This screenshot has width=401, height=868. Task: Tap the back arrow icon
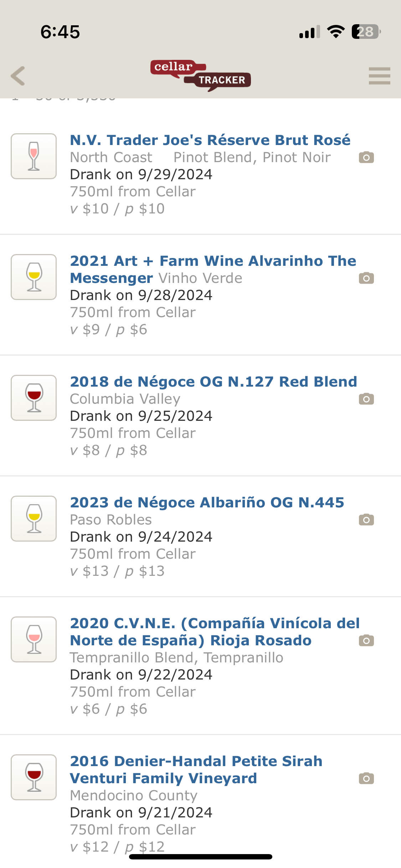18,76
